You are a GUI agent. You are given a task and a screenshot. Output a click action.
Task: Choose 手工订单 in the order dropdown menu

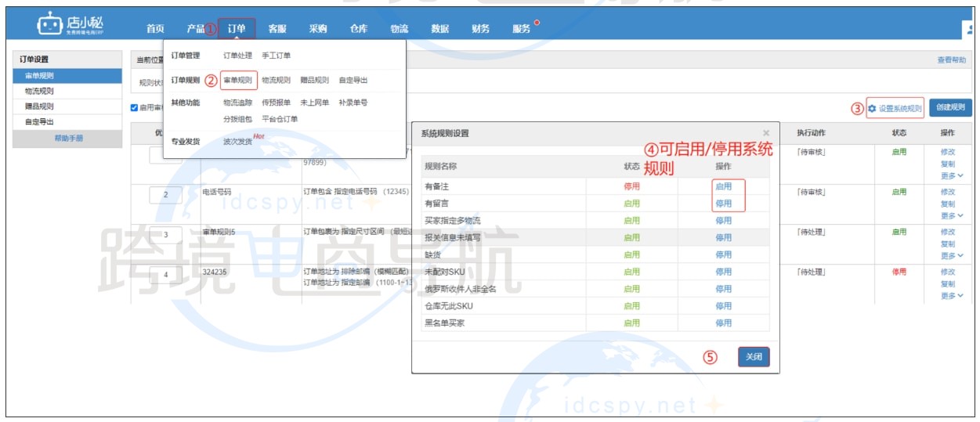tap(276, 56)
